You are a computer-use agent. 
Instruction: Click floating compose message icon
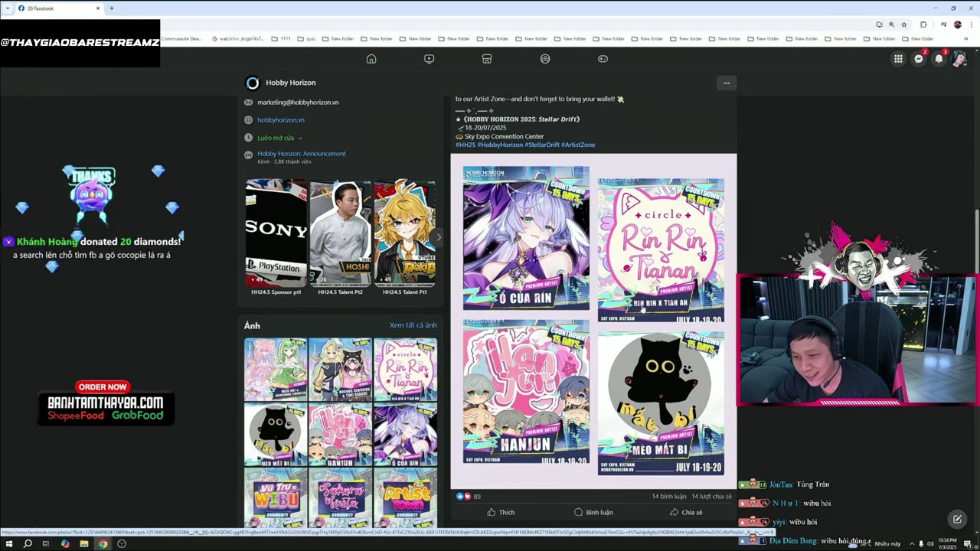tap(957, 520)
